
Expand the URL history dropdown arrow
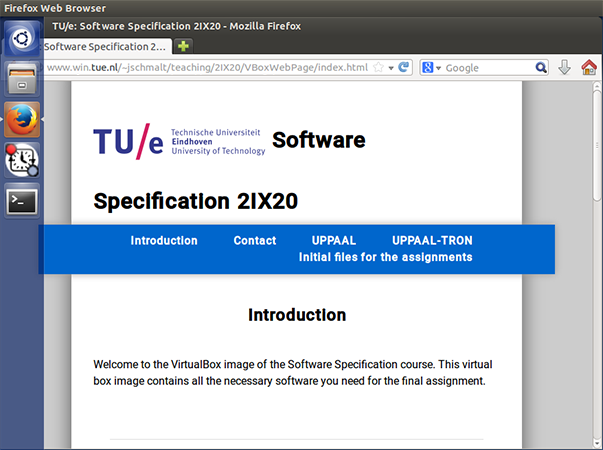click(391, 68)
